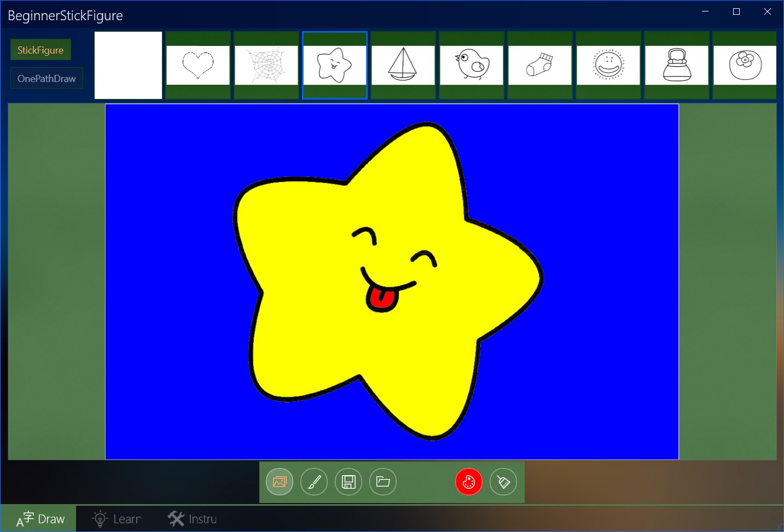Choose the chick bird template
This screenshot has width=784, height=532.
[472, 65]
